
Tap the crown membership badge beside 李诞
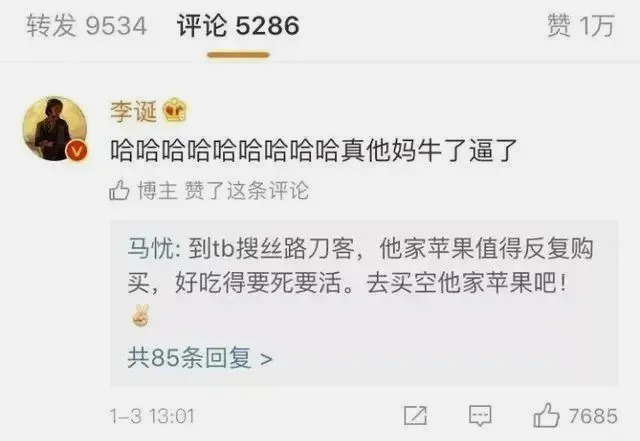pyautogui.click(x=175, y=110)
